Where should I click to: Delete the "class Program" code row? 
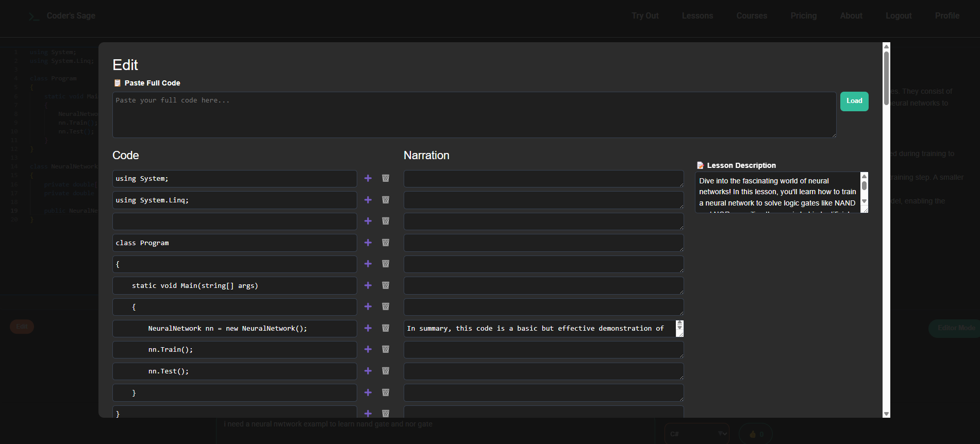coord(386,243)
